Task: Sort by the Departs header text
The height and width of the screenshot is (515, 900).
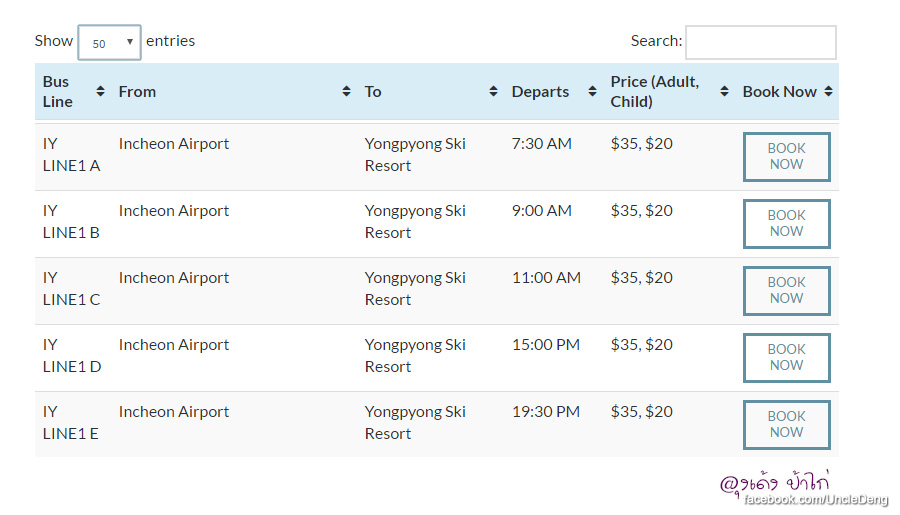Action: point(540,92)
